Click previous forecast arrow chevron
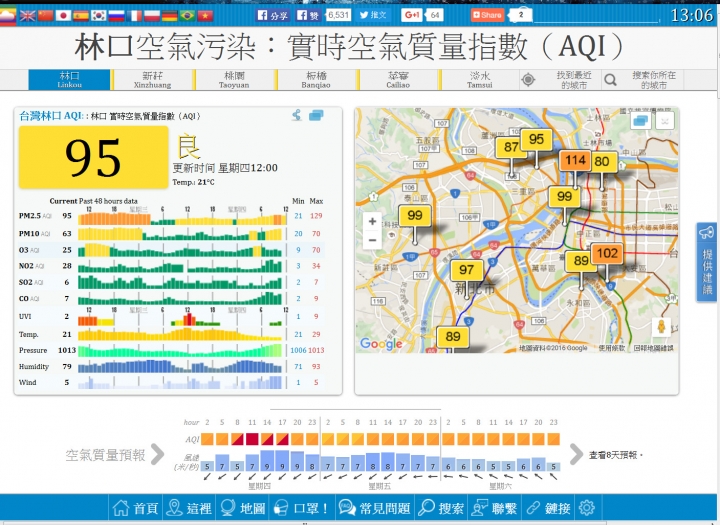Screen dimensions: 720x525 point(157,454)
